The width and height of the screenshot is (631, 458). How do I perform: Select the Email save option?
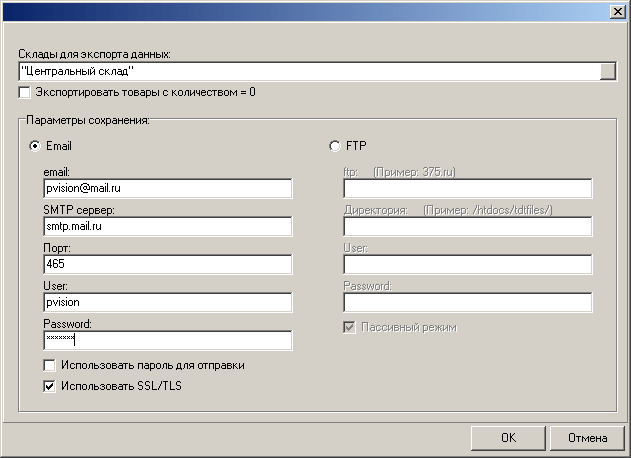37,145
